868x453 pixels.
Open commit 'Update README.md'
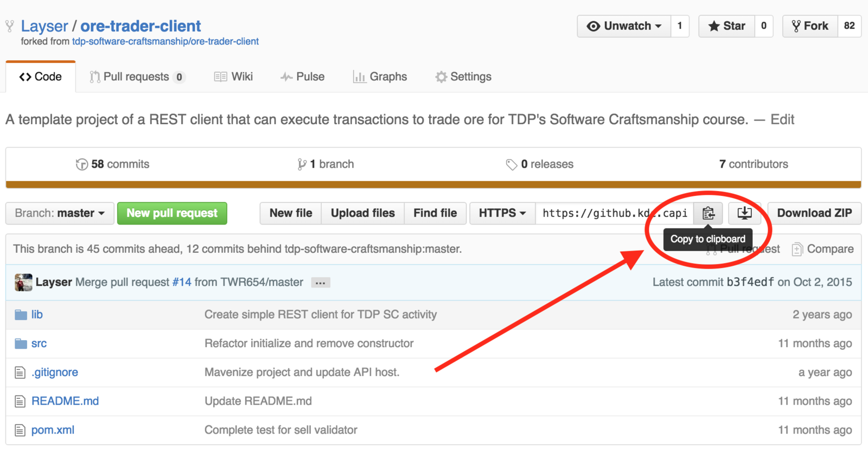258,401
